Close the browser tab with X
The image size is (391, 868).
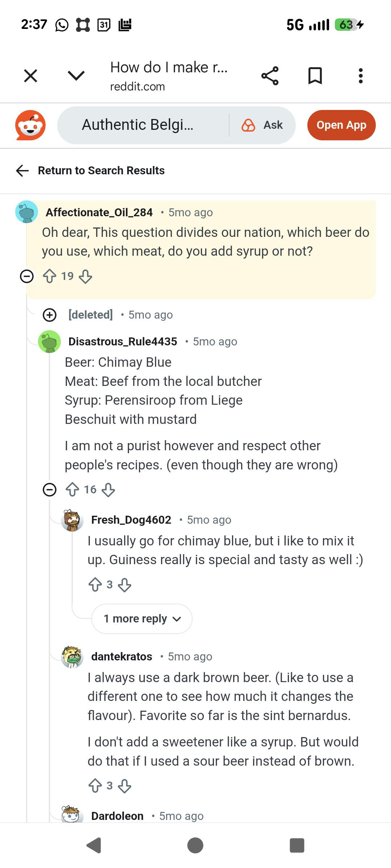pos(30,76)
